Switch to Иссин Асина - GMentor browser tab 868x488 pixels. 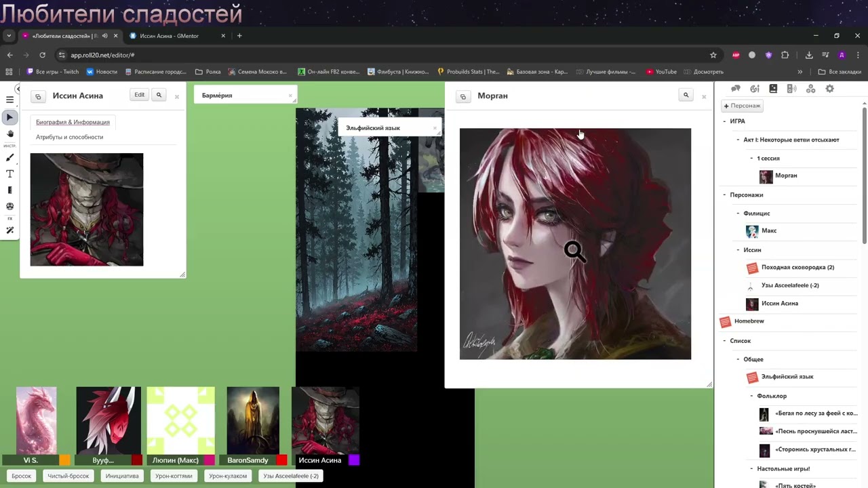[x=176, y=36]
